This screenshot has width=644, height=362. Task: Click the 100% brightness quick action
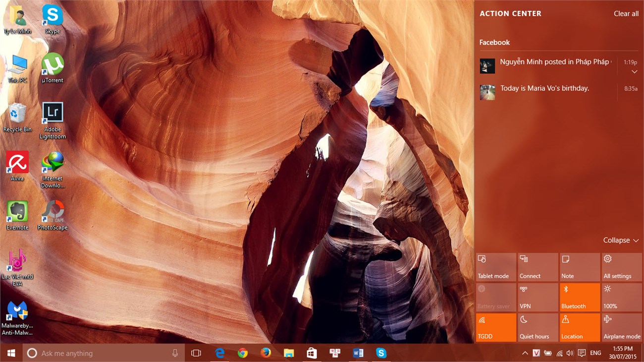[x=622, y=298]
